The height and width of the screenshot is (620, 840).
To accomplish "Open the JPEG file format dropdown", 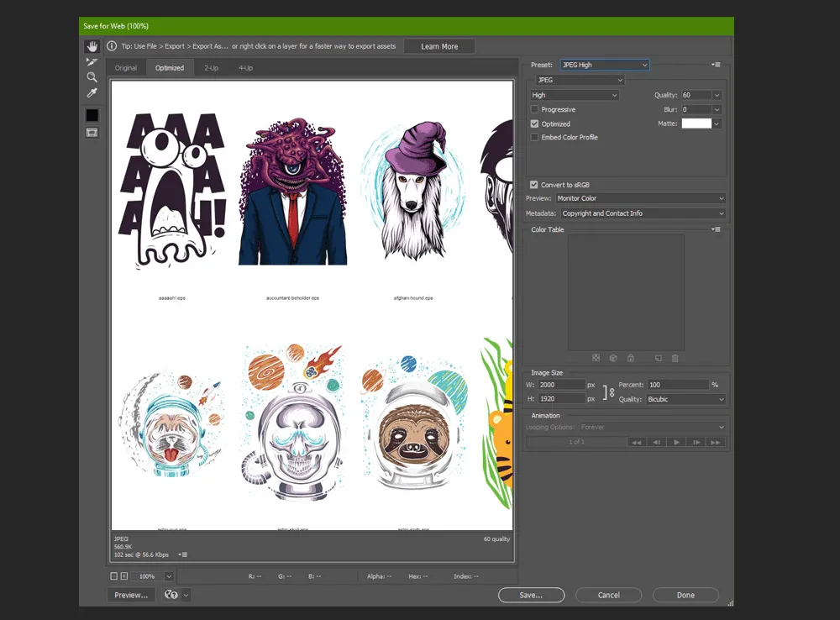I will pyautogui.click(x=580, y=80).
